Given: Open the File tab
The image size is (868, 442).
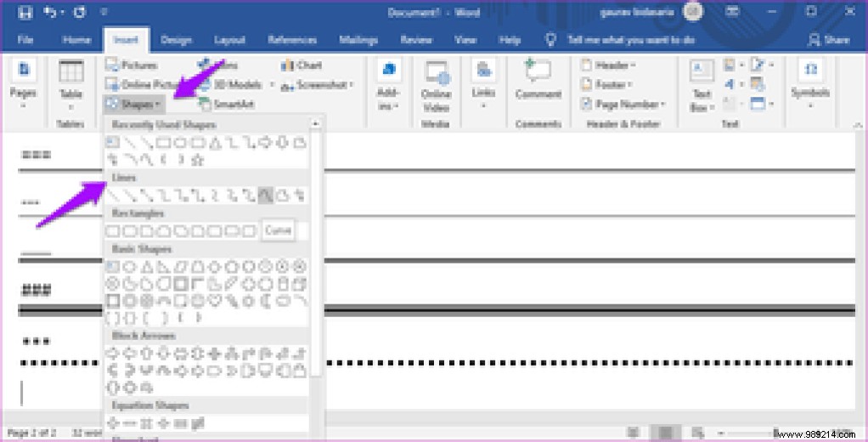Looking at the screenshot, I should (x=25, y=40).
